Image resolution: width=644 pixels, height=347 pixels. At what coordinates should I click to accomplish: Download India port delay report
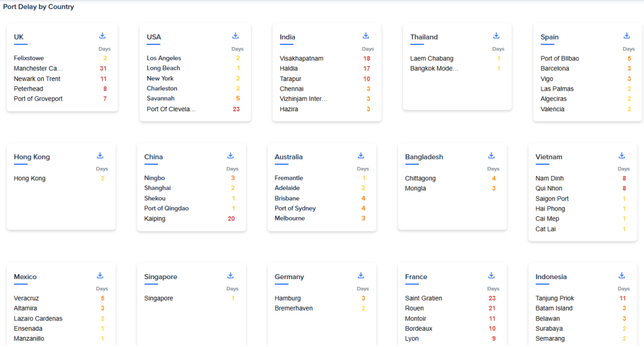click(x=366, y=36)
